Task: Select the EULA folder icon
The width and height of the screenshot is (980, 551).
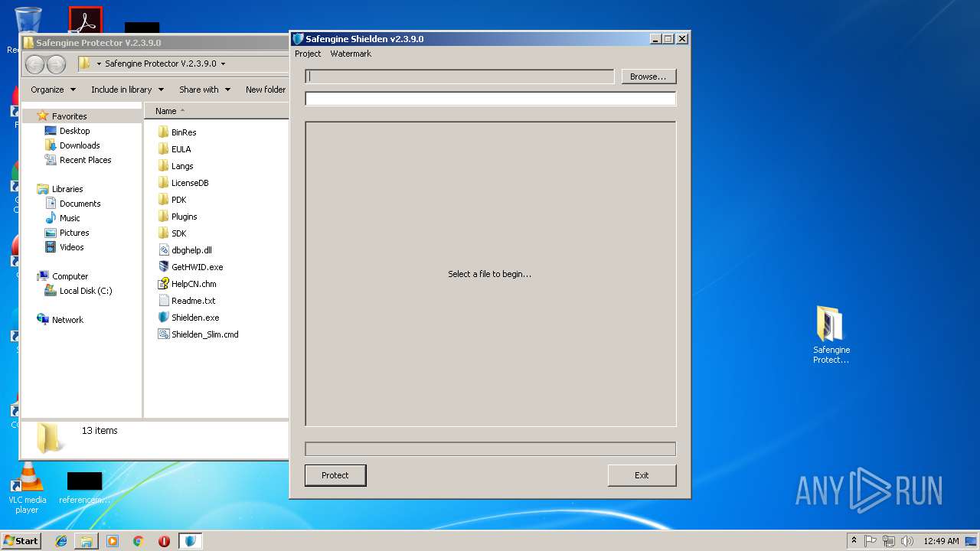Action: [x=163, y=149]
